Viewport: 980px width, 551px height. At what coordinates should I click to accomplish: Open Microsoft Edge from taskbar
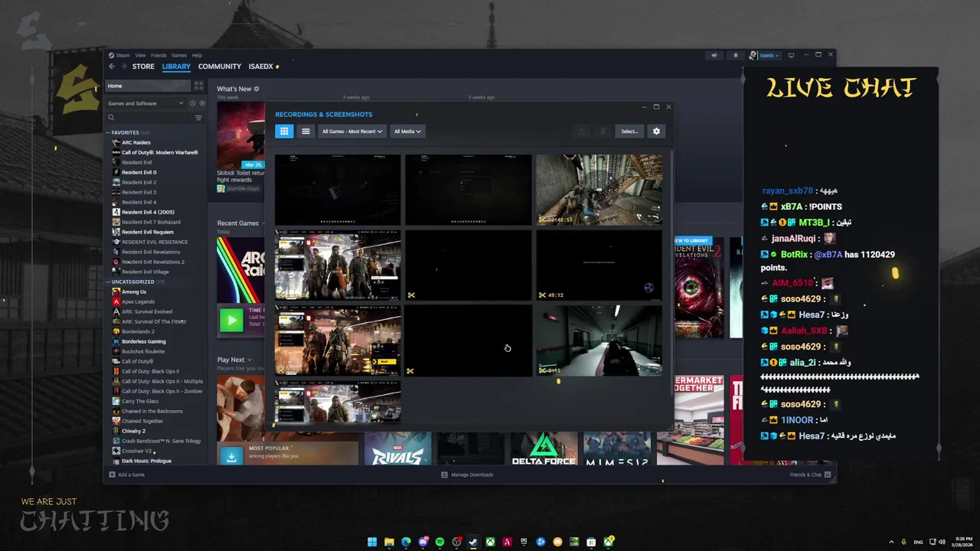point(406,542)
